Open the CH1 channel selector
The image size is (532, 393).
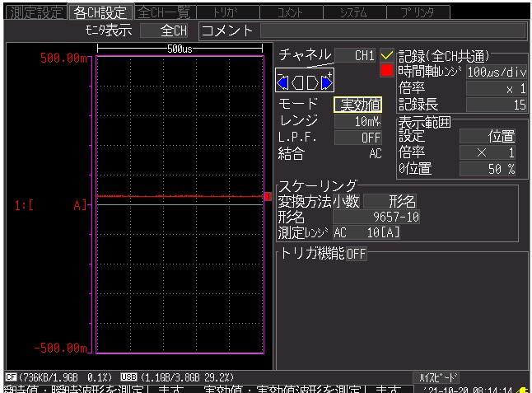[x=355, y=55]
